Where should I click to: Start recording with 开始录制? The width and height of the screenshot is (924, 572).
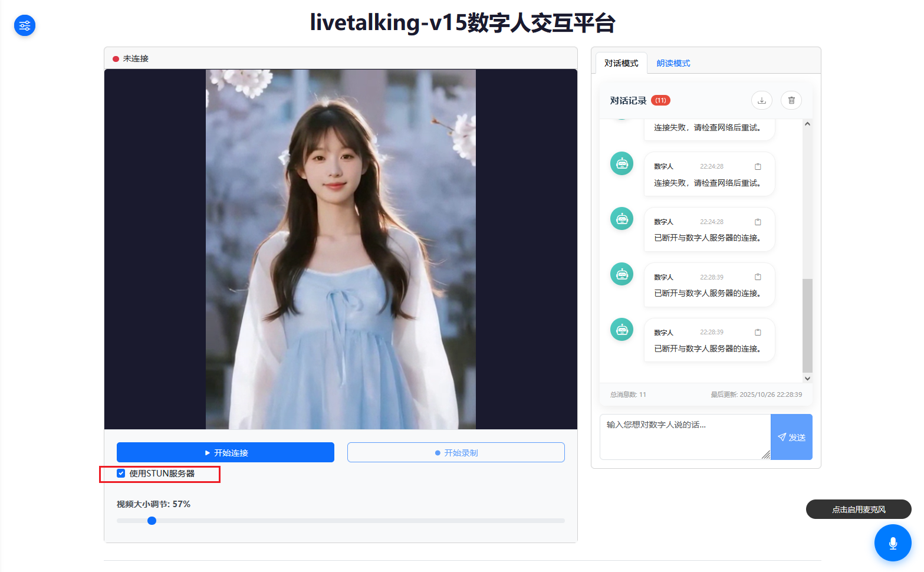456,452
